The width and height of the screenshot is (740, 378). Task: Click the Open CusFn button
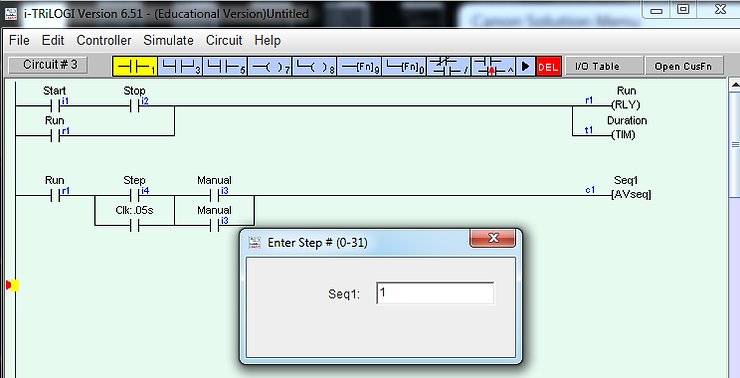[x=683, y=67]
